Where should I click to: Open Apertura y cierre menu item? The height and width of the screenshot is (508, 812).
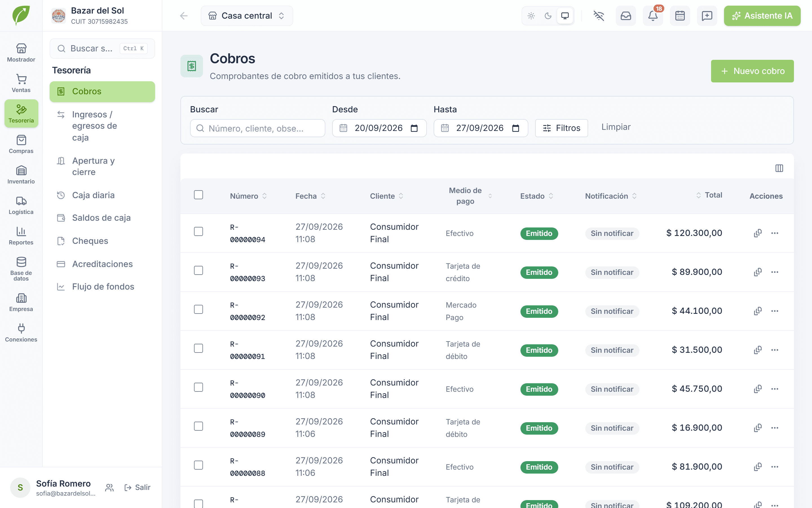[x=102, y=166]
